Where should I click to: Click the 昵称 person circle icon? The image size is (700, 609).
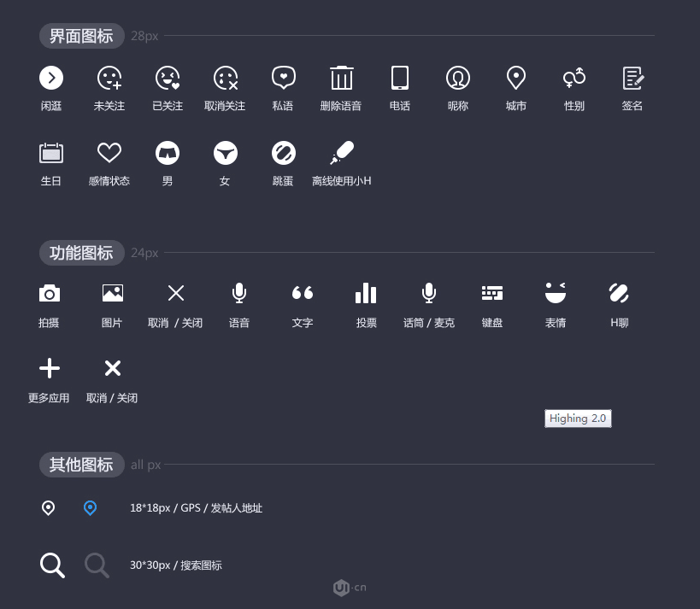(x=458, y=78)
